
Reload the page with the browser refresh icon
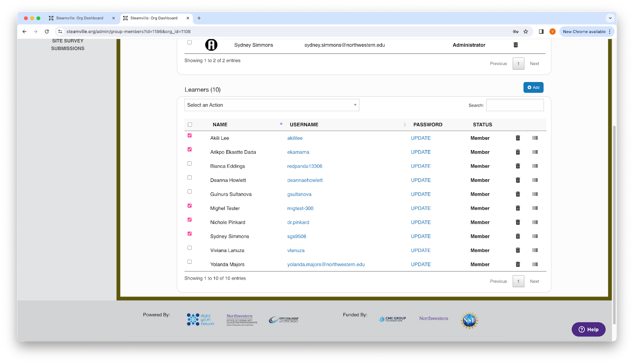(x=47, y=31)
